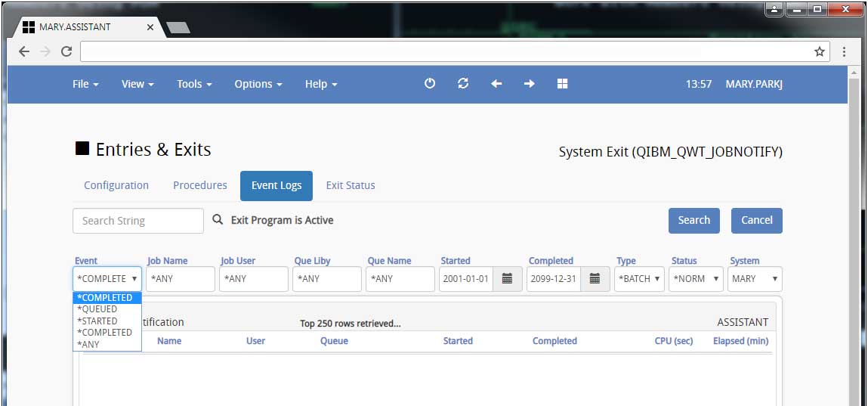Choose *STARTED in the Event dropdown list
This screenshot has height=406, width=868.
(x=97, y=321)
